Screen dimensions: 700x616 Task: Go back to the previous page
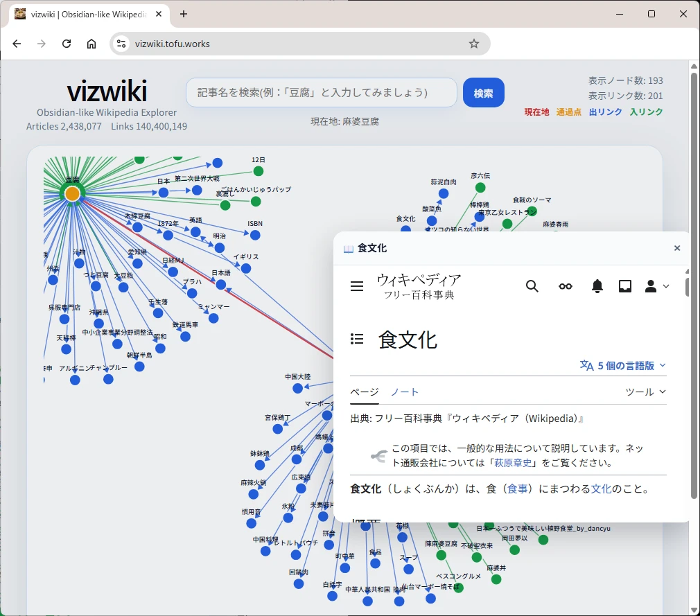pyautogui.click(x=17, y=44)
